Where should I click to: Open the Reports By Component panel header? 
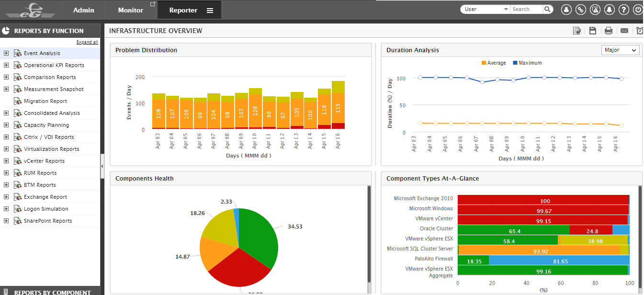[x=50, y=291]
